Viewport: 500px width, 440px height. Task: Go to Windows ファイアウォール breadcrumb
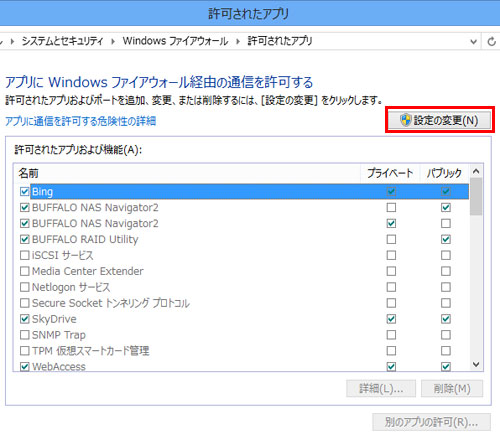(175, 41)
